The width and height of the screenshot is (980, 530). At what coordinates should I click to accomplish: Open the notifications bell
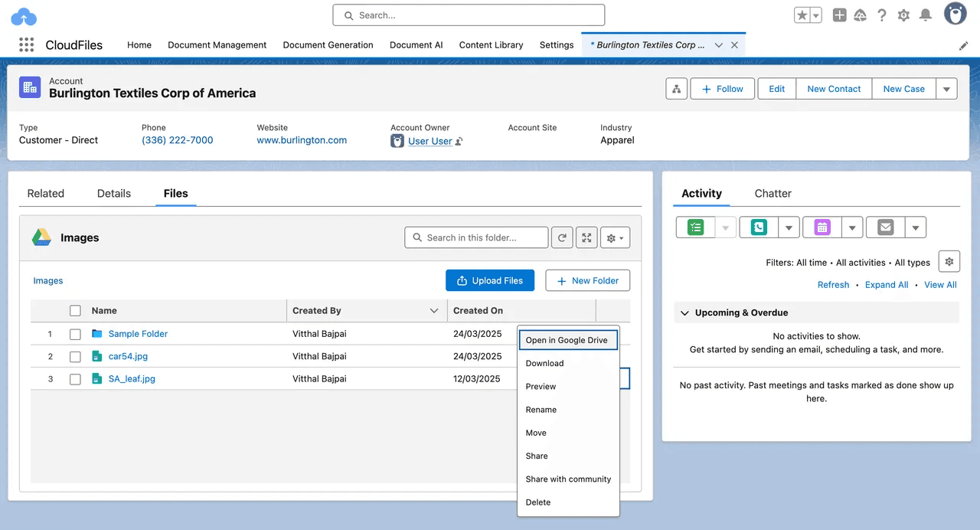pos(925,15)
